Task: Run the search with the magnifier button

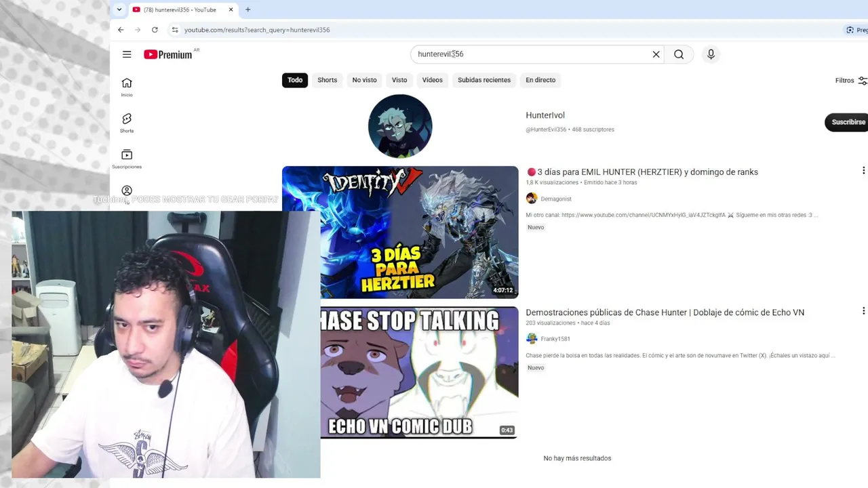Action: 679,54
